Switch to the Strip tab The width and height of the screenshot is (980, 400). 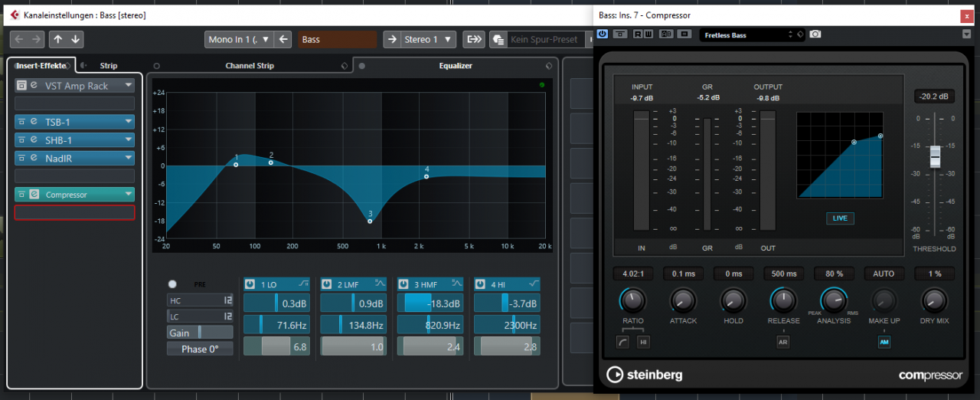pos(109,66)
